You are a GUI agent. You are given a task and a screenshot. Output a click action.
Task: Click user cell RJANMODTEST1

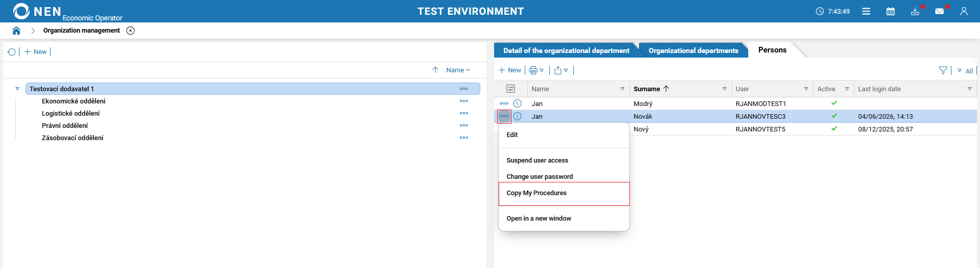(x=761, y=103)
